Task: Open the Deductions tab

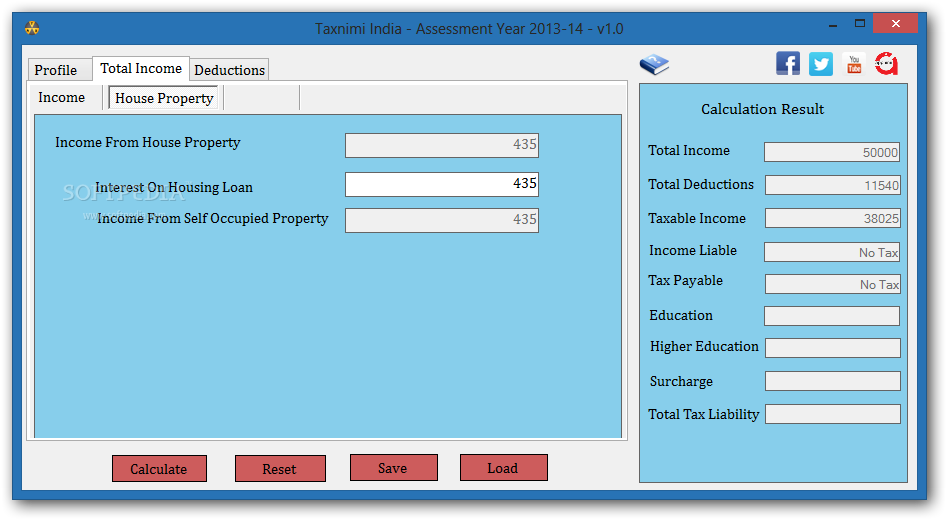Action: pyautogui.click(x=230, y=70)
